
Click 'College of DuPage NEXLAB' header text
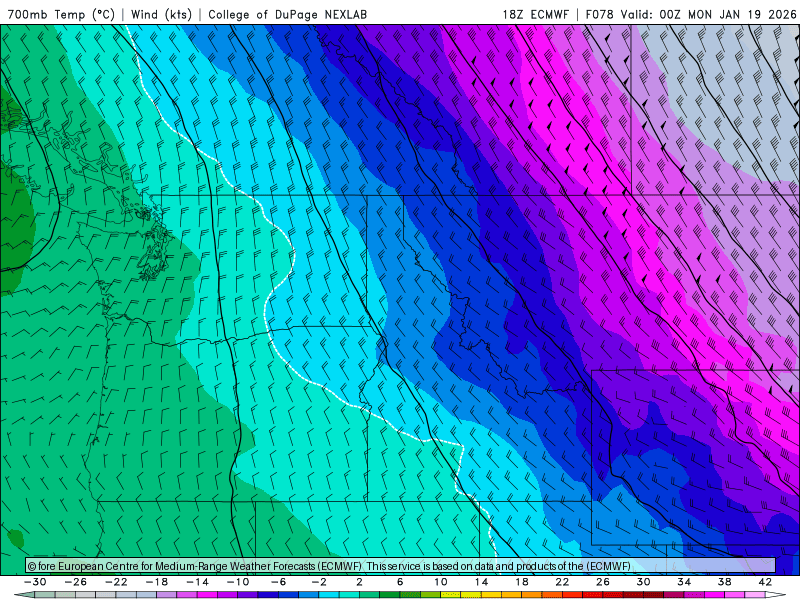click(287, 15)
